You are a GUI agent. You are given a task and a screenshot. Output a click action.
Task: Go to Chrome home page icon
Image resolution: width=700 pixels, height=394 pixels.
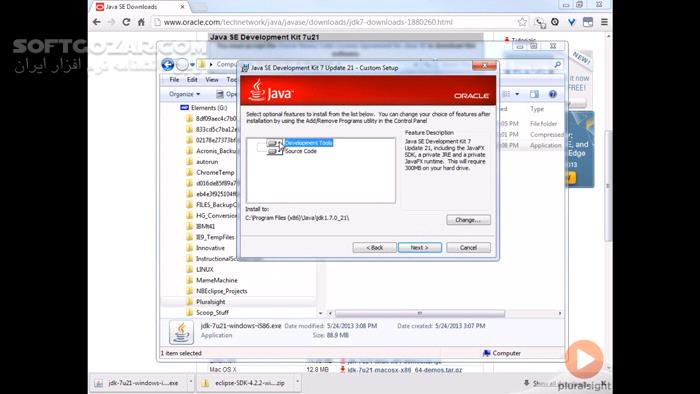tap(141, 22)
